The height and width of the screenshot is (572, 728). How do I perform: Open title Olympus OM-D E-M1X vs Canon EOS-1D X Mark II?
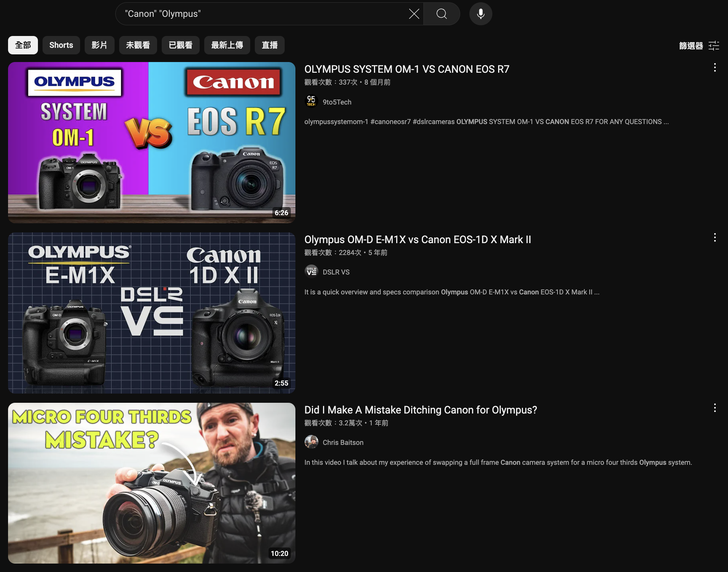pos(418,240)
